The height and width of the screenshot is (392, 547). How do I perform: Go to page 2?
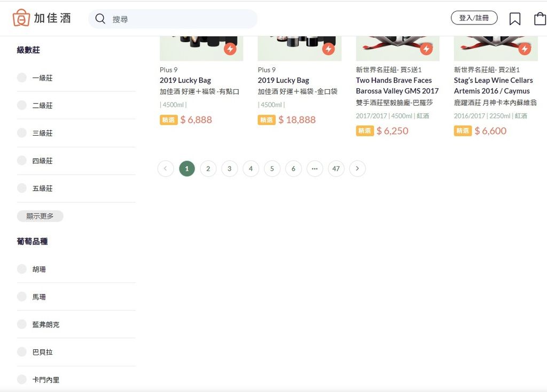[x=208, y=169]
